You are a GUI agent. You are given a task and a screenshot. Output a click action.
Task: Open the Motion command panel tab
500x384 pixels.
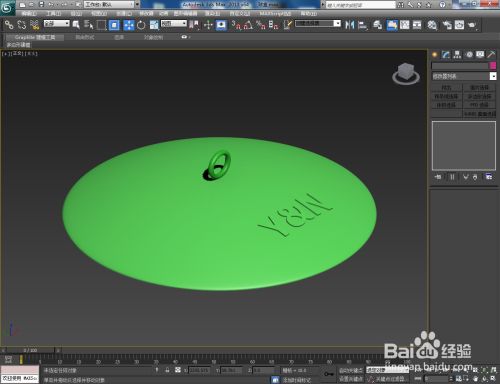click(x=469, y=55)
